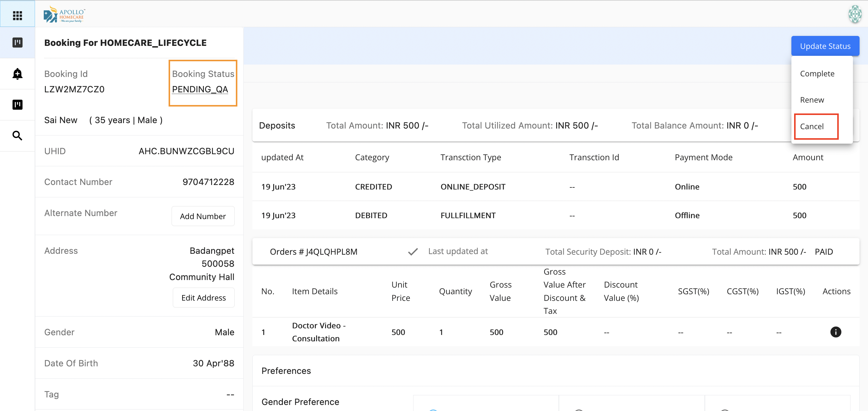Choose Renew from the status menu
The image size is (868, 411).
[x=812, y=100]
